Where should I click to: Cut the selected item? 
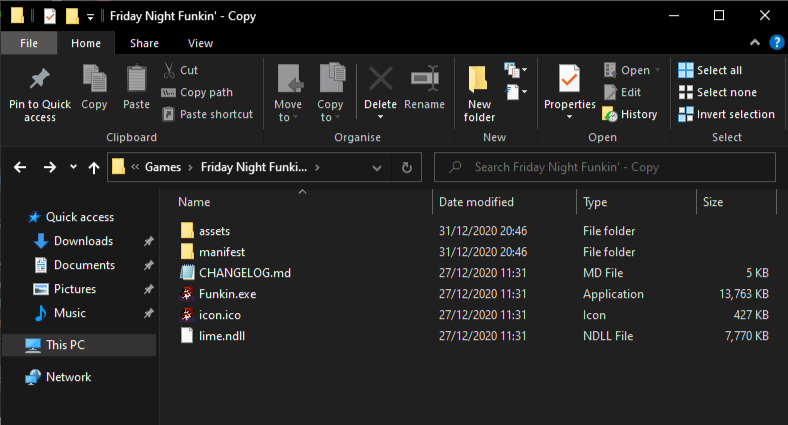coord(180,70)
